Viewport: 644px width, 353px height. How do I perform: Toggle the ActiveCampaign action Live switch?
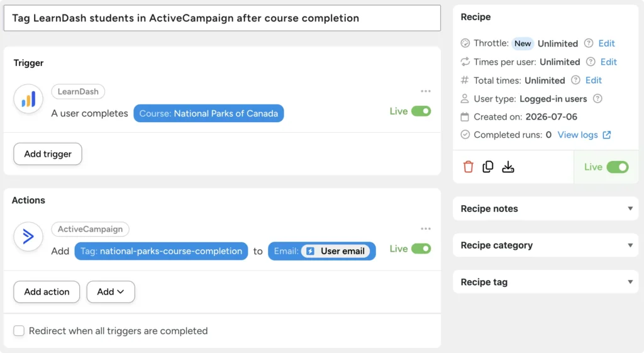421,249
